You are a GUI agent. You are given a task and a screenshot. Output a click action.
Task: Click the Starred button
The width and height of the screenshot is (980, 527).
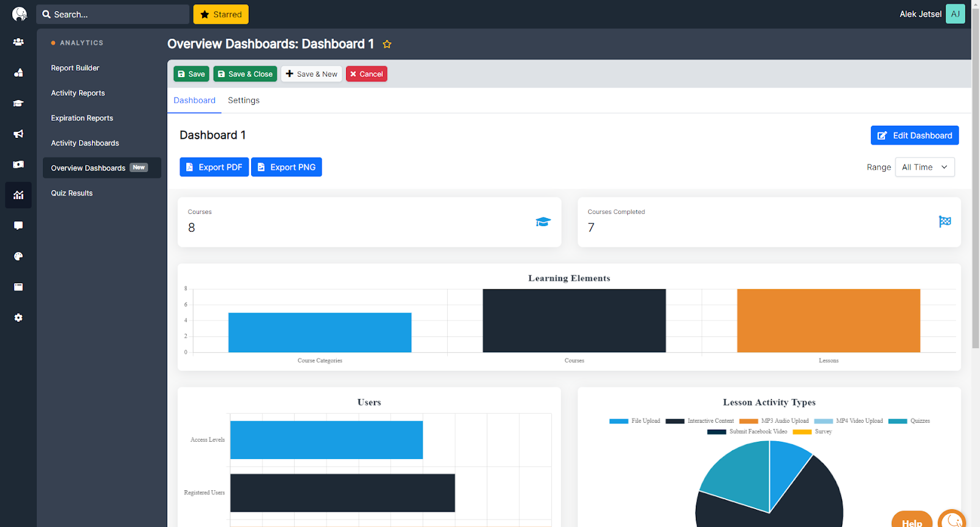coord(221,14)
